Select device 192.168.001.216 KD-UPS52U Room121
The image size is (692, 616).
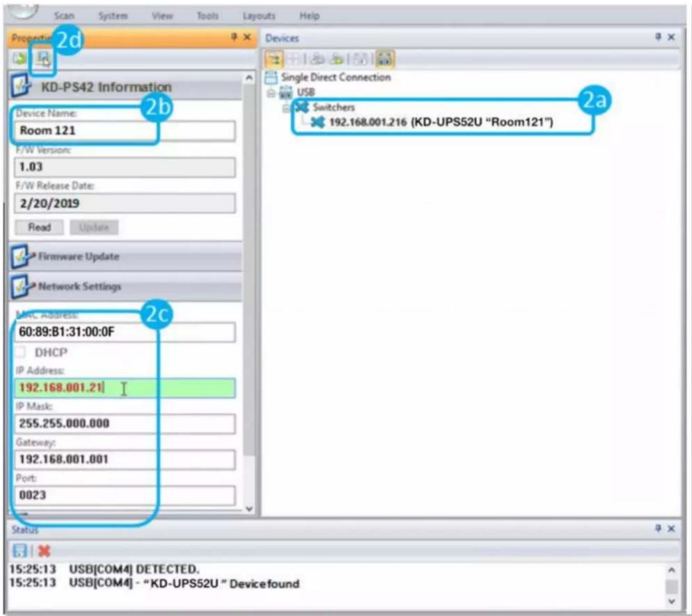tap(441, 123)
